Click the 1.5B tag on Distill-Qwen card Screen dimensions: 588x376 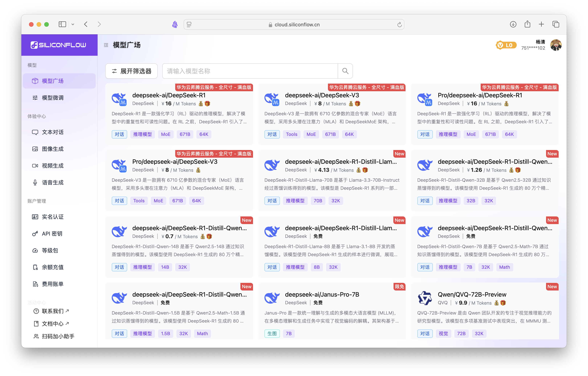click(x=165, y=334)
